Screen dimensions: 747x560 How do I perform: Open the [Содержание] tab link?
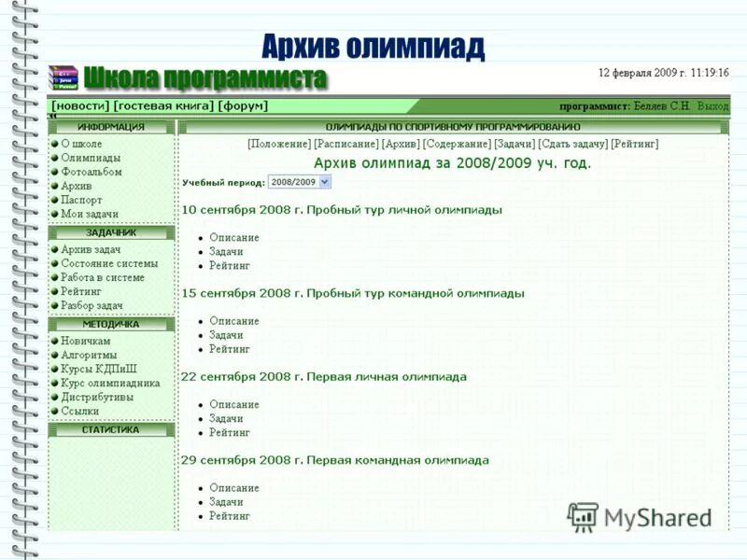457,144
